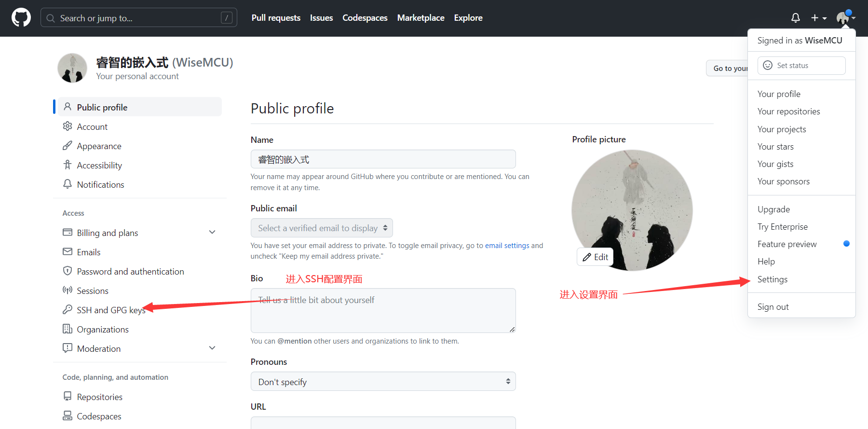Expand the Billing and plans section

pos(212,232)
